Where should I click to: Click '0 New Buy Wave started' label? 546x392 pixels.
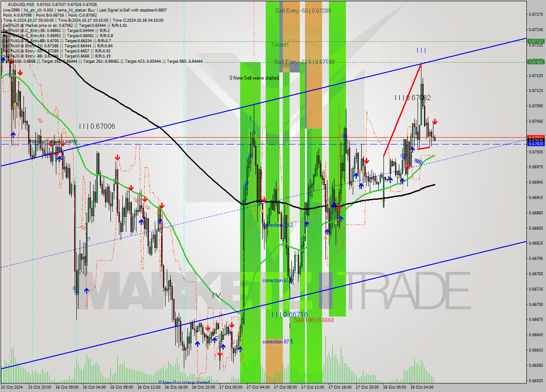(x=184, y=382)
